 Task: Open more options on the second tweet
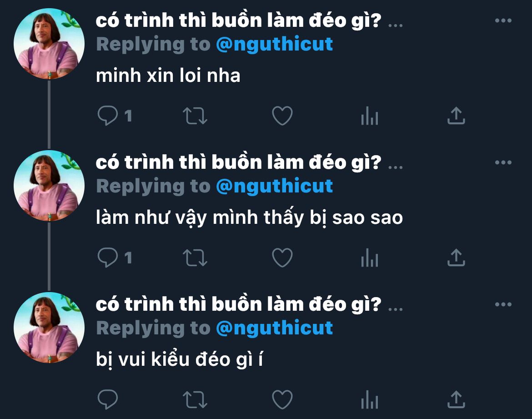[503, 162]
